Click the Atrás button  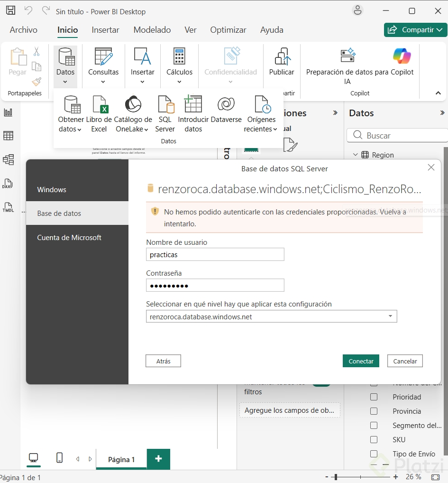[163, 361]
